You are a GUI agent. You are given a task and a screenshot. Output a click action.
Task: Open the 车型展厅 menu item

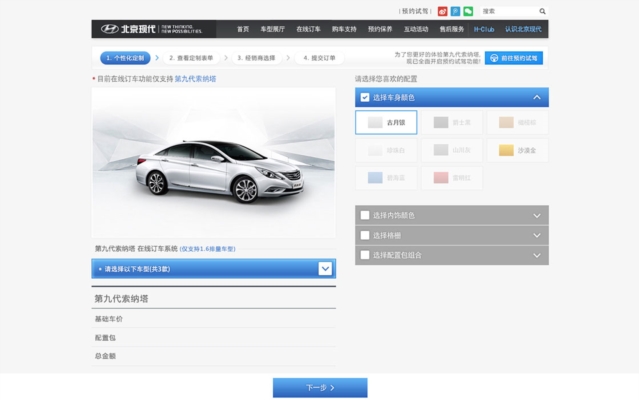point(273,29)
